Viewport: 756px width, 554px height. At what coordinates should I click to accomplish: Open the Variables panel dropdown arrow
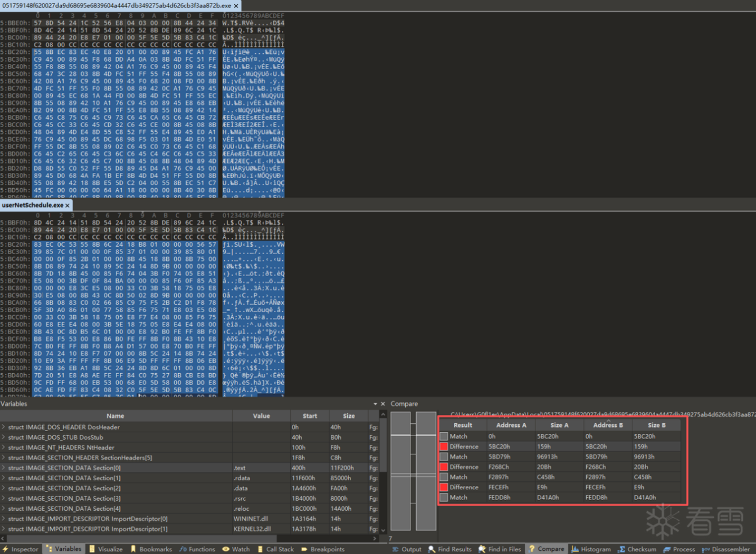click(x=375, y=404)
